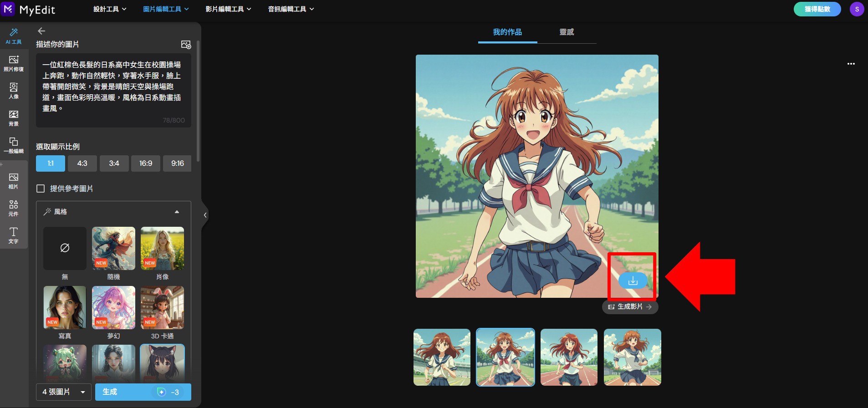Switch to the 我的作品 tab
Screen dimensions: 868x408
507,32
